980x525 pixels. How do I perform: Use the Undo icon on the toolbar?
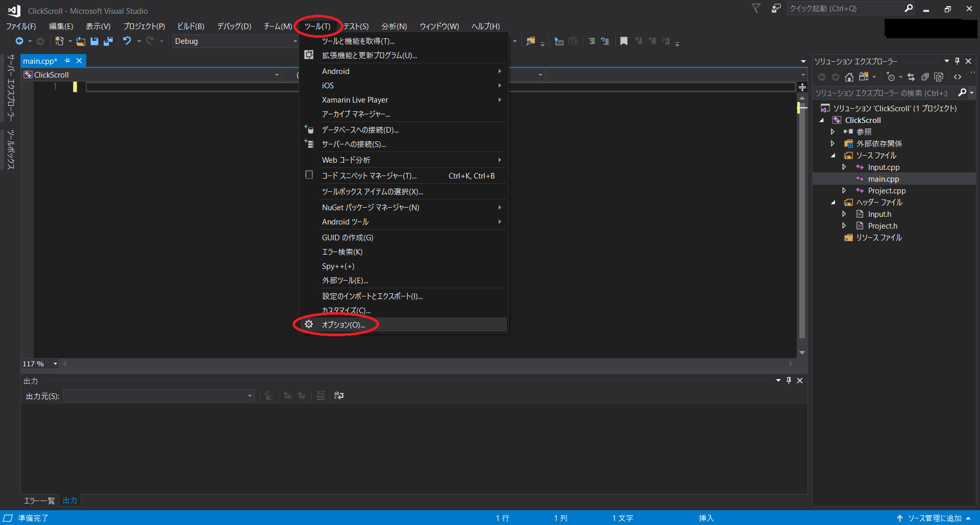pyautogui.click(x=128, y=41)
